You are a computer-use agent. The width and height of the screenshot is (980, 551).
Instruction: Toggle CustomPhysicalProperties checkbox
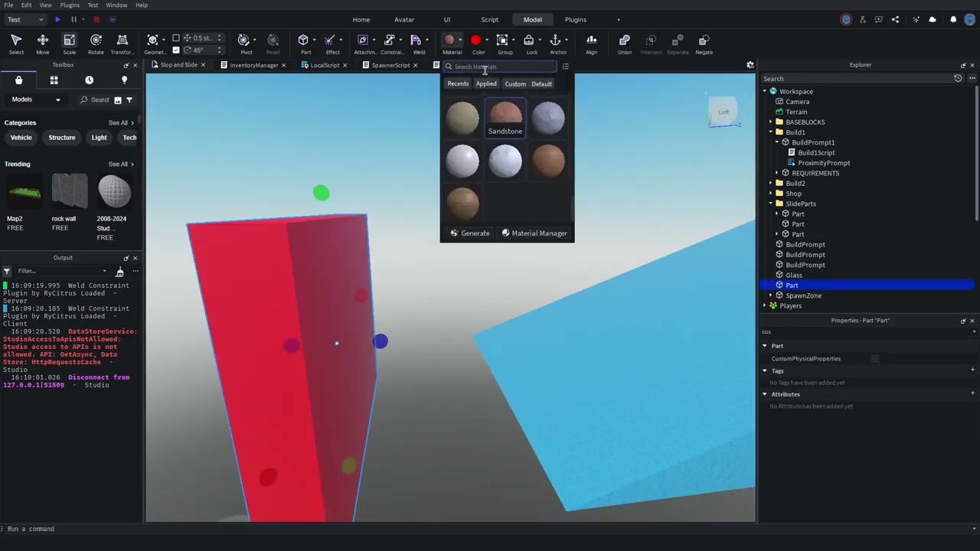click(x=875, y=358)
